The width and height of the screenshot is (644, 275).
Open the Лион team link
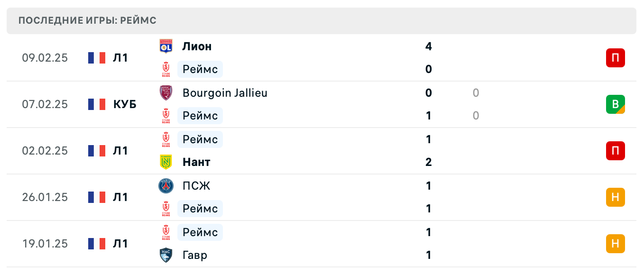tap(197, 46)
